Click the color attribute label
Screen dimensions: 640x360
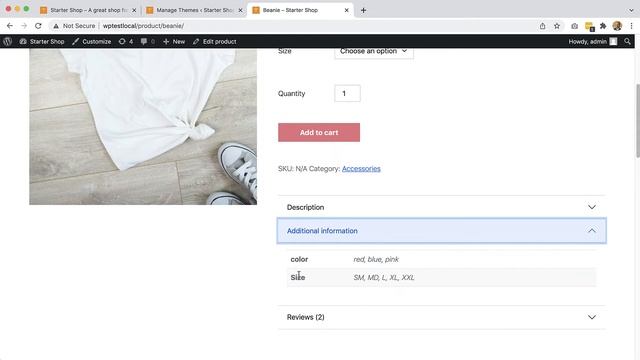point(299,259)
